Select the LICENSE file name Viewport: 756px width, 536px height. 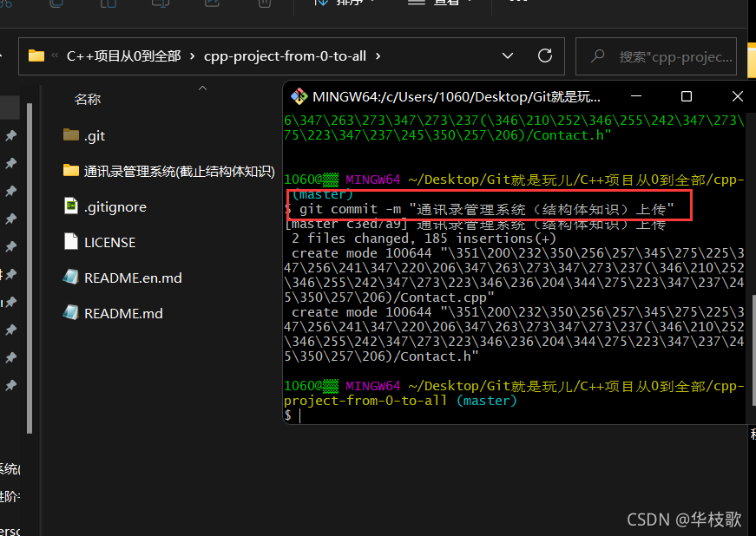(x=110, y=243)
